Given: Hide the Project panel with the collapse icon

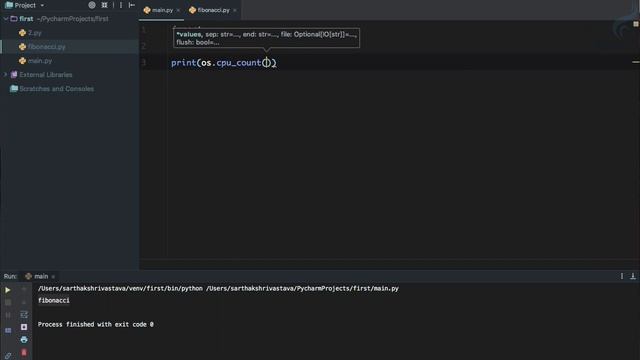Looking at the screenshot, I should tap(131, 5).
